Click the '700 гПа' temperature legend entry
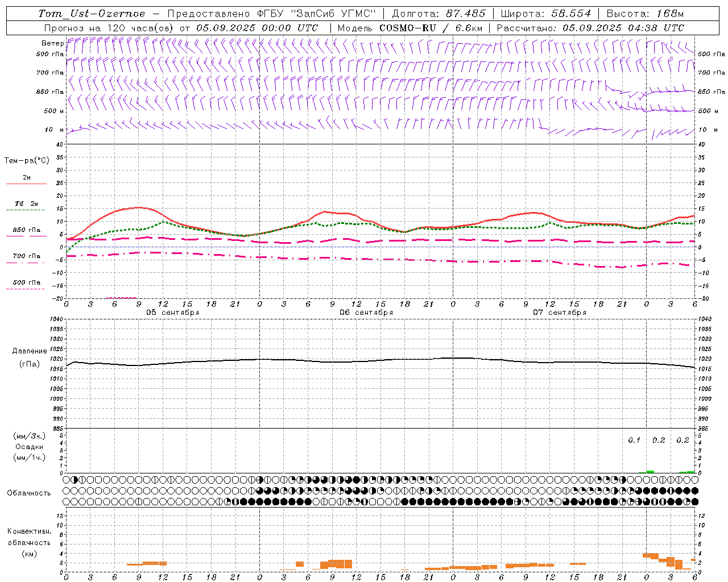728x582 pixels. point(27,256)
